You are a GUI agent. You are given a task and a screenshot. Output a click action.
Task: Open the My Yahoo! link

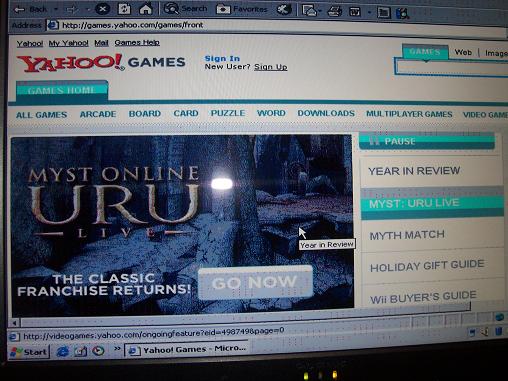click(68, 43)
